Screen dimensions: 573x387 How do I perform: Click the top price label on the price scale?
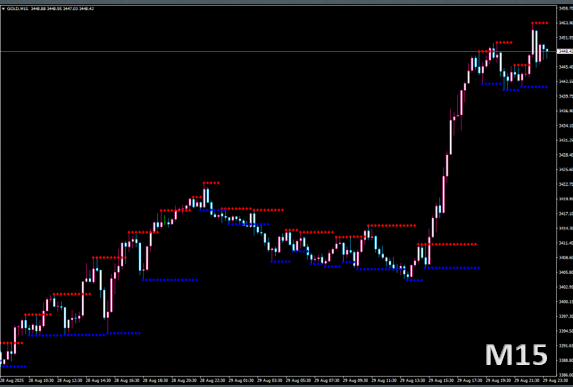pos(565,8)
